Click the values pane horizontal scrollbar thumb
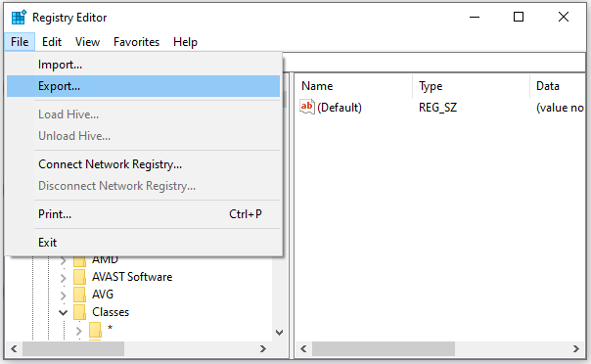The height and width of the screenshot is (364, 591). [384, 349]
